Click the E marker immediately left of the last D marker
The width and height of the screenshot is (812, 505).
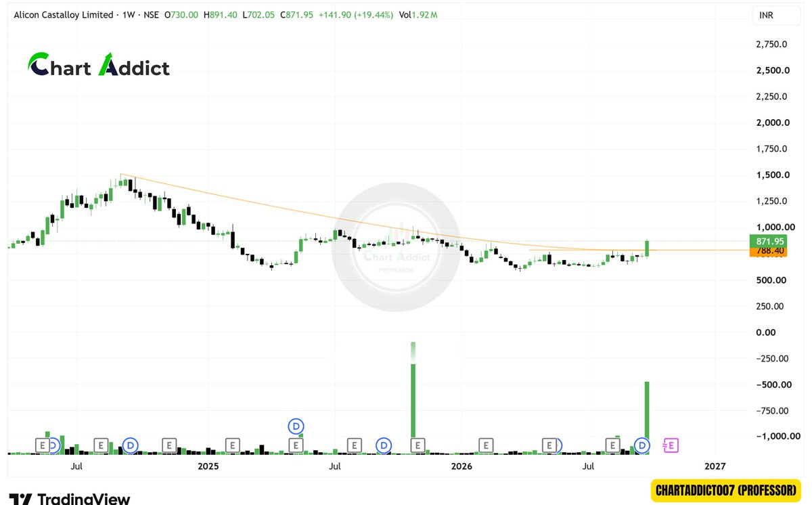[x=612, y=445]
